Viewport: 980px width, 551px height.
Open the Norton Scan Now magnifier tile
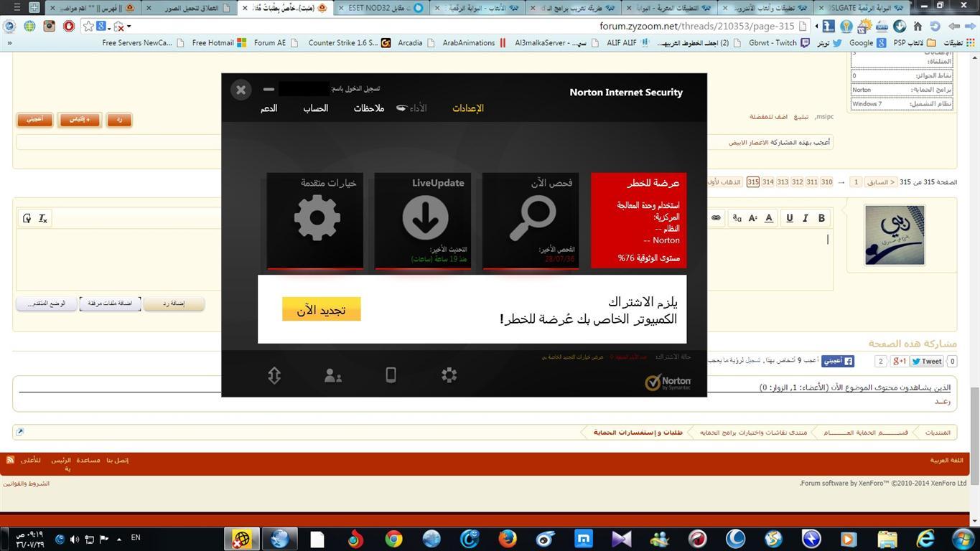(x=531, y=221)
